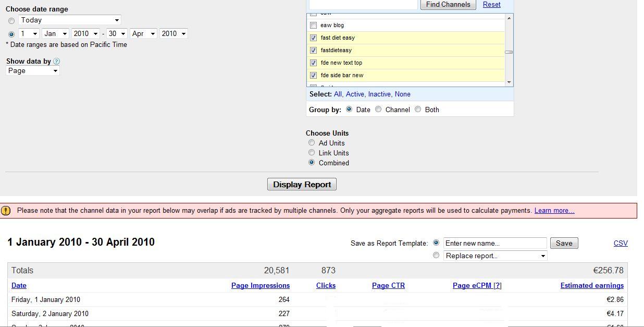
Task: Uncheck the fde side bar new channel
Action: (313, 75)
